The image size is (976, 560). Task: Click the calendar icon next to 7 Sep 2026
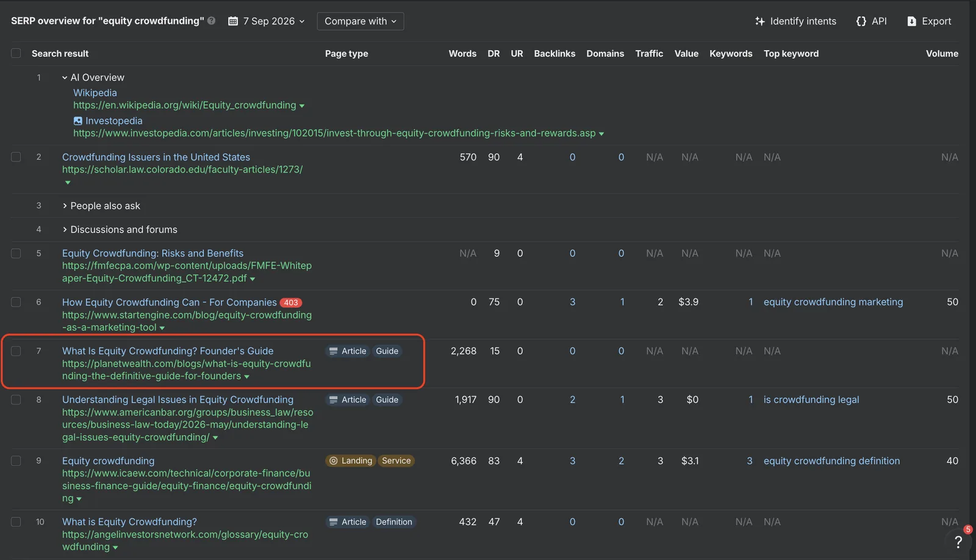(x=233, y=21)
